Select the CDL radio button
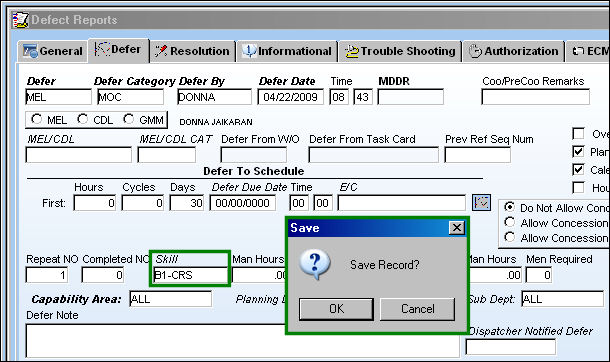Screen dimensions: 610x362 pyautogui.click(x=82, y=119)
